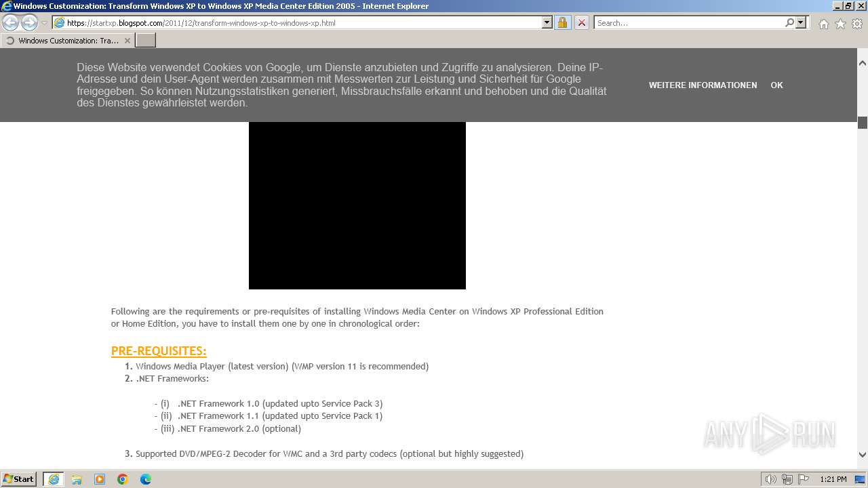Image resolution: width=868 pixels, height=488 pixels.
Task: Launch Google Chrome from taskbar
Action: (x=123, y=479)
